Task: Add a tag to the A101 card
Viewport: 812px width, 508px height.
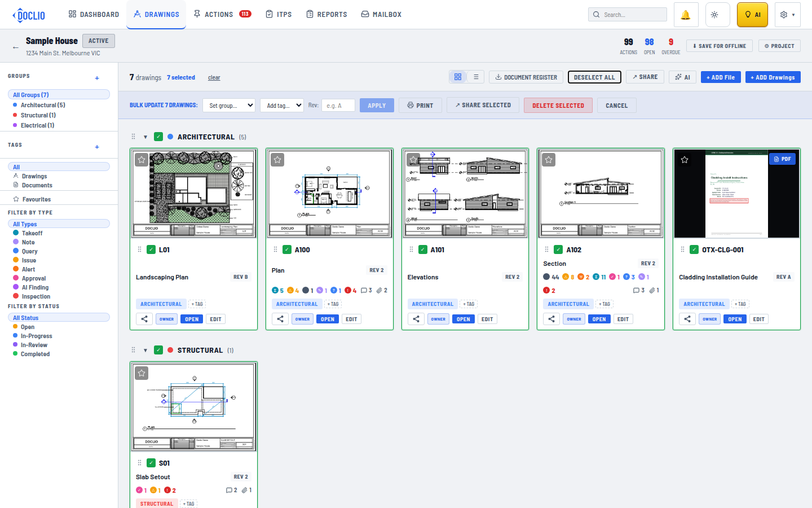Action: coord(468,304)
